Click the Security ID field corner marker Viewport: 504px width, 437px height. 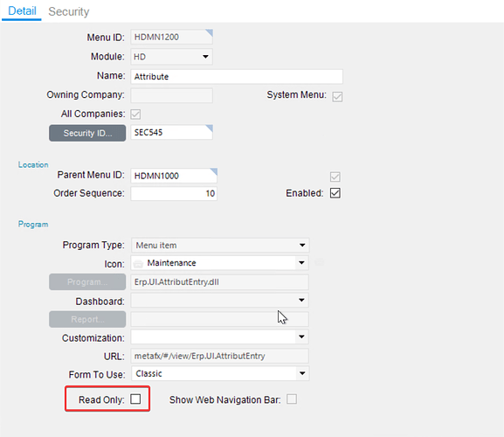pos(209,128)
